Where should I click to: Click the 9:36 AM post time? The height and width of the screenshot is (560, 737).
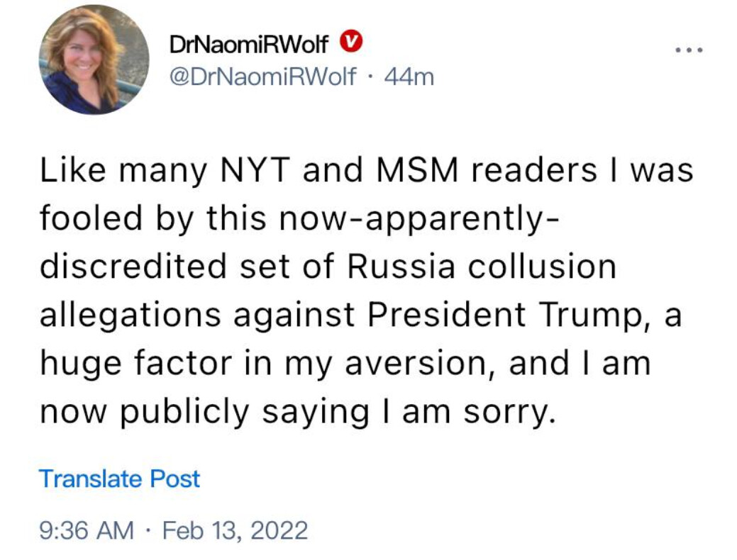click(86, 530)
